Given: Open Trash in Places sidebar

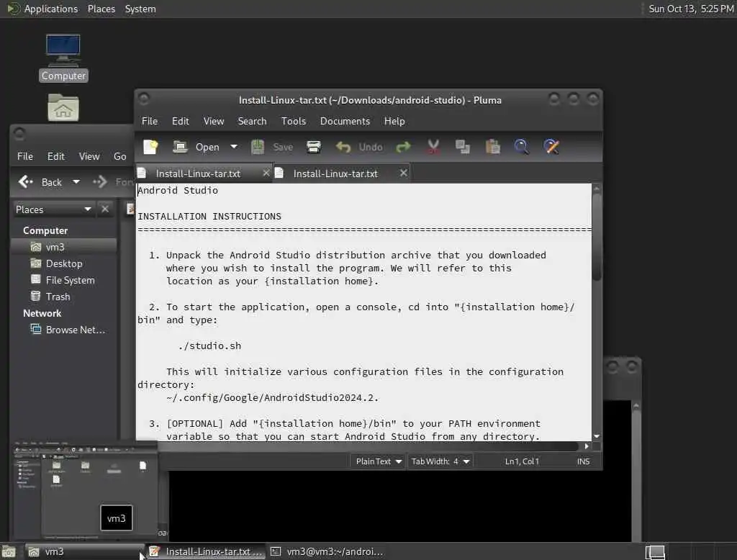Looking at the screenshot, I should 64,297.
